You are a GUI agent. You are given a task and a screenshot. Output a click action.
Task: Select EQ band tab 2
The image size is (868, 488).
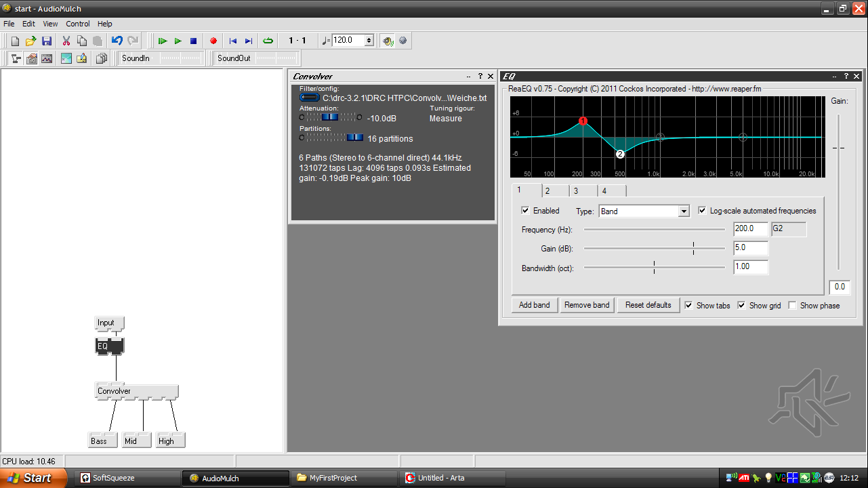555,191
